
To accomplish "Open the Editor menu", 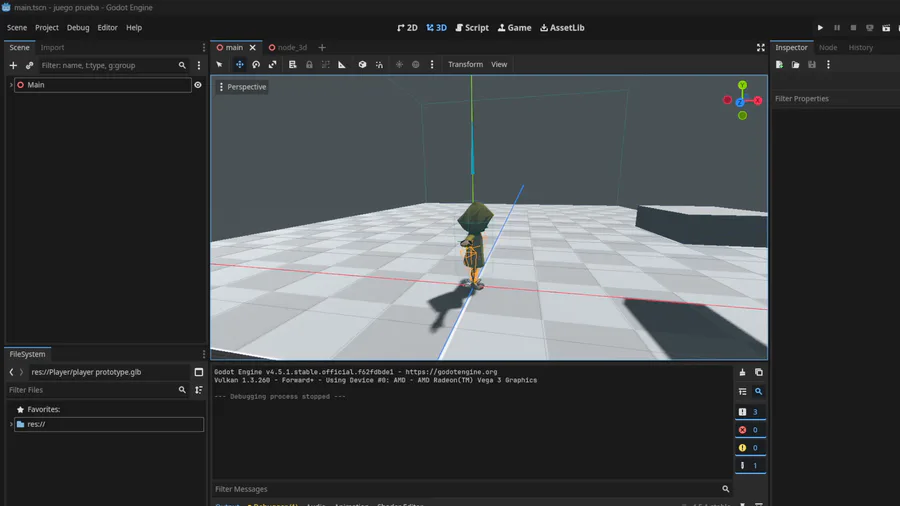I will [107, 28].
